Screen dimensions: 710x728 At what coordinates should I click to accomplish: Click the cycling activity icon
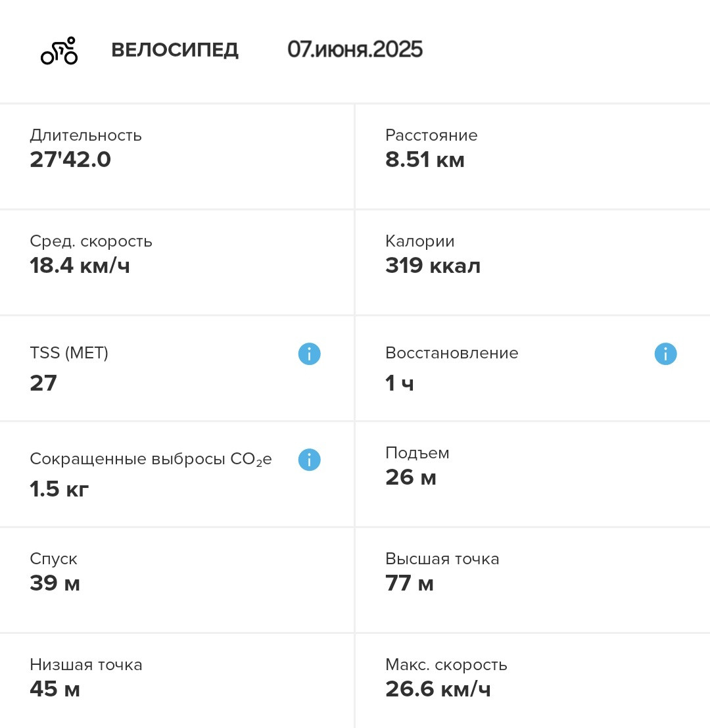pyautogui.click(x=59, y=50)
